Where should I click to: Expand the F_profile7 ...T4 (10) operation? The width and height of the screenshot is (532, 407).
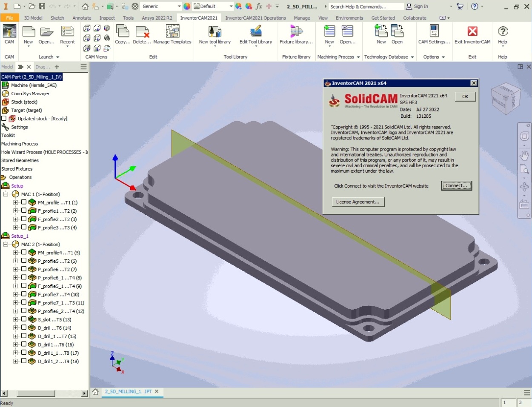[x=16, y=294]
